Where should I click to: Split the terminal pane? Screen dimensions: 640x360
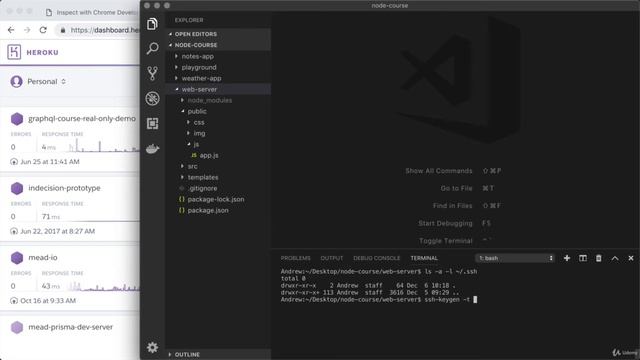click(x=582, y=258)
